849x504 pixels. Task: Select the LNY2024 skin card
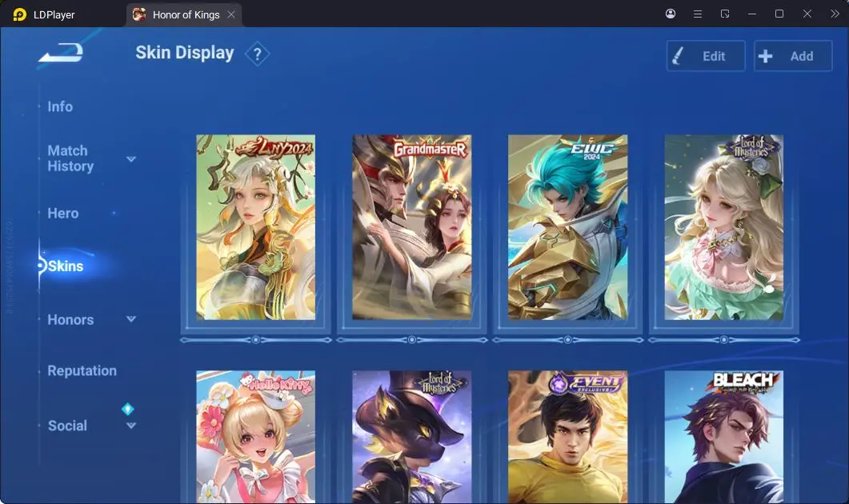point(255,227)
